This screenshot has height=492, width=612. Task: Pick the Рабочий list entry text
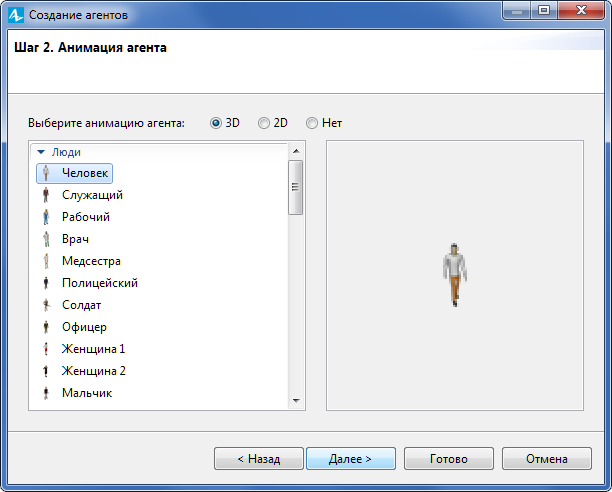[86, 217]
